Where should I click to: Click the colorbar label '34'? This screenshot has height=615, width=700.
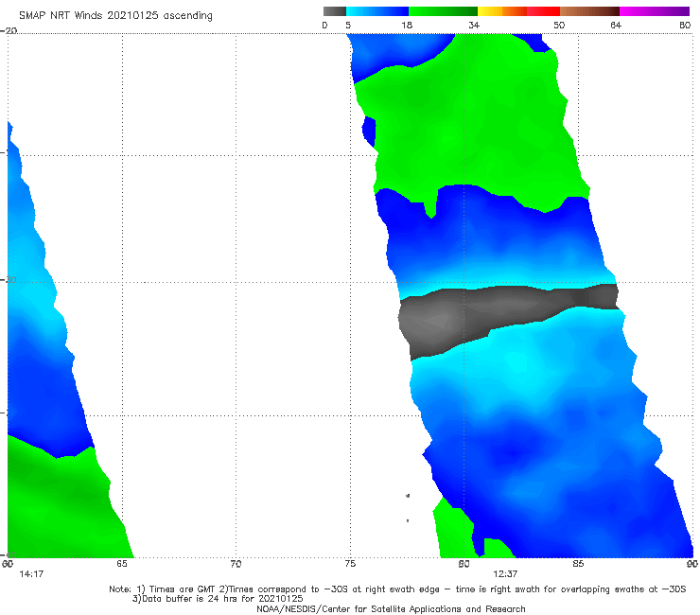tap(474, 26)
